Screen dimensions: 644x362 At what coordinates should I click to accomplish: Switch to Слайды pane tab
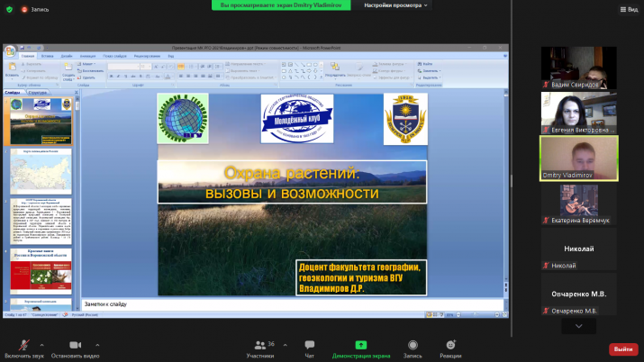tap(13, 93)
